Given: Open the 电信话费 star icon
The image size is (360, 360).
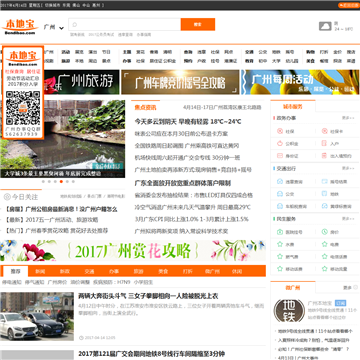Looking at the screenshot, I should click(x=324, y=257).
